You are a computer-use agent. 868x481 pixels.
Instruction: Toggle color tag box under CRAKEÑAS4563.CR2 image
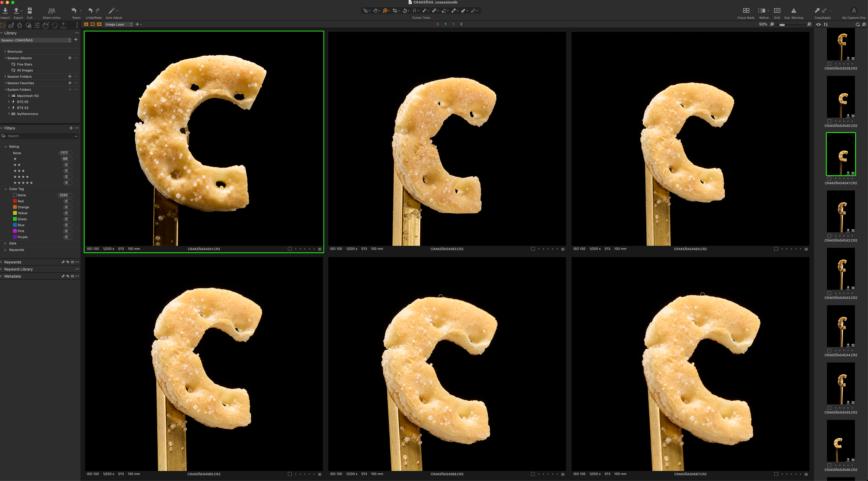click(533, 249)
